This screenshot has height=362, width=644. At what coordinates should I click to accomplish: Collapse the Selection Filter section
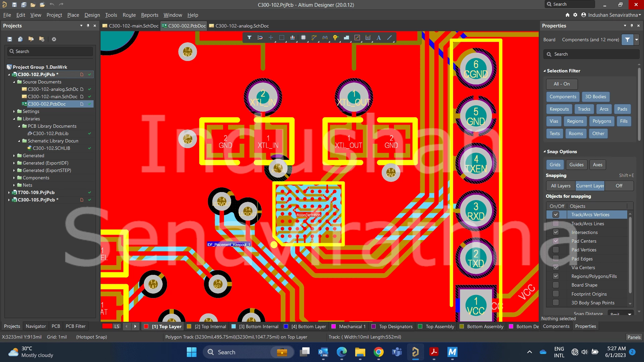tap(545, 71)
